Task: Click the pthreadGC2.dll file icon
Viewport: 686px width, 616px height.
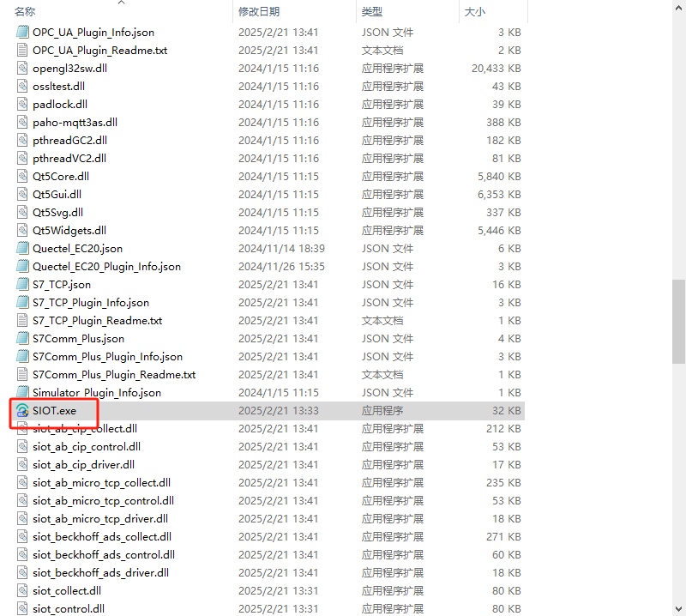Action: pyautogui.click(x=22, y=140)
